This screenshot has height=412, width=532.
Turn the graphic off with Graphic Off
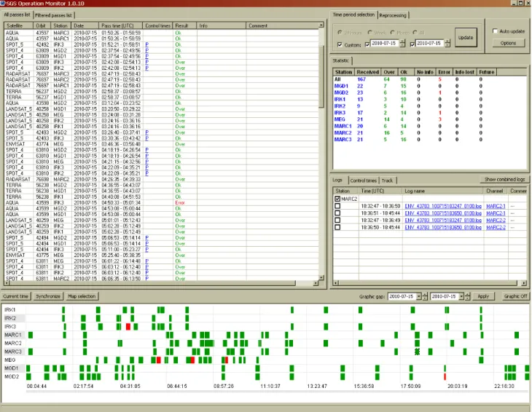coord(515,296)
